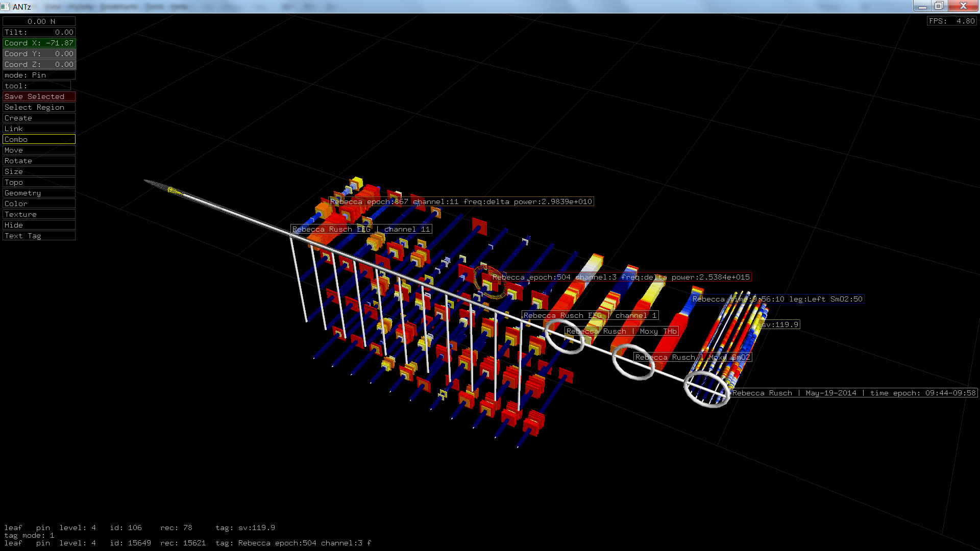The image size is (980, 551).
Task: Open the Topo option
Action: tap(39, 182)
